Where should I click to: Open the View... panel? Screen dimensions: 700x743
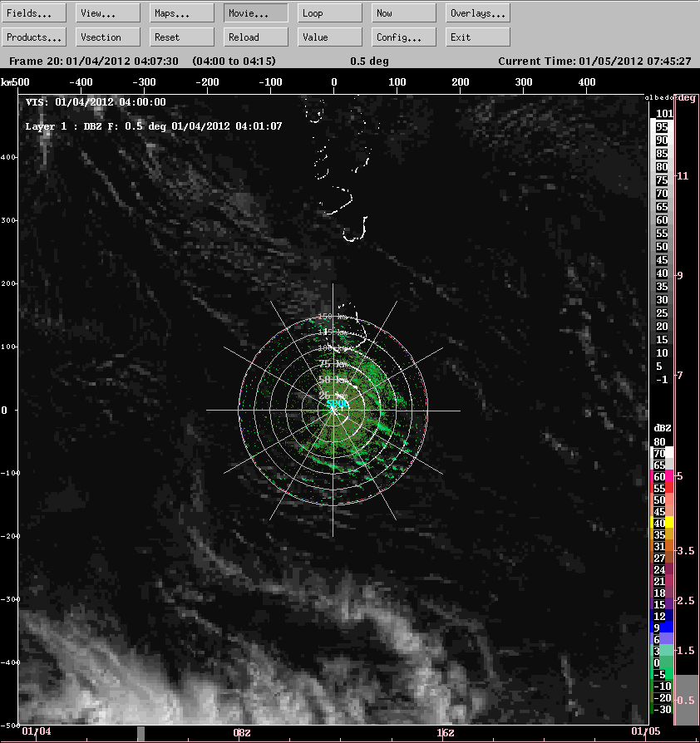(108, 13)
